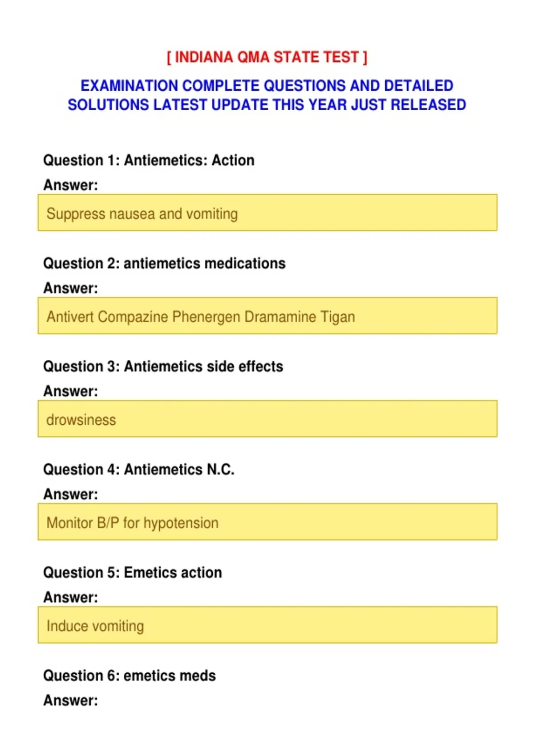The width and height of the screenshot is (534, 756).
Task: Click the Answer label under Question 1
Action: coord(70,185)
